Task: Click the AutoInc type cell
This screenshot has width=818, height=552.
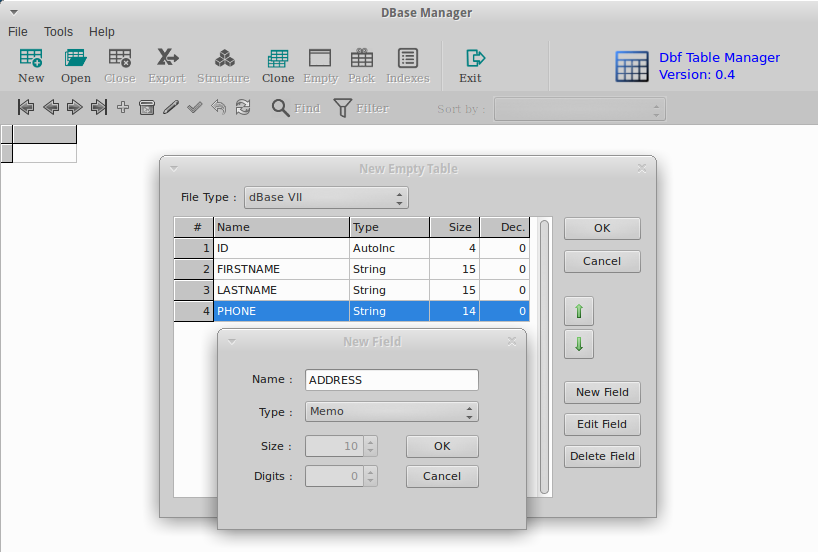Action: point(389,248)
